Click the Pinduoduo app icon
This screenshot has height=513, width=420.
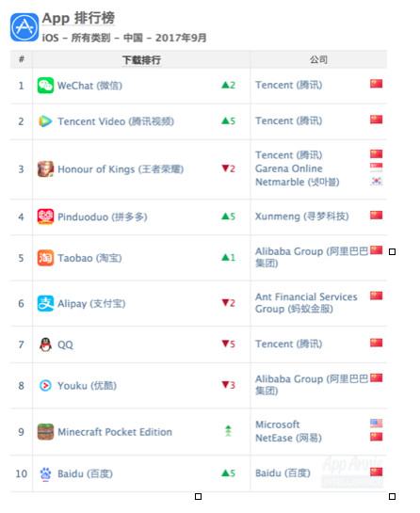pos(45,216)
